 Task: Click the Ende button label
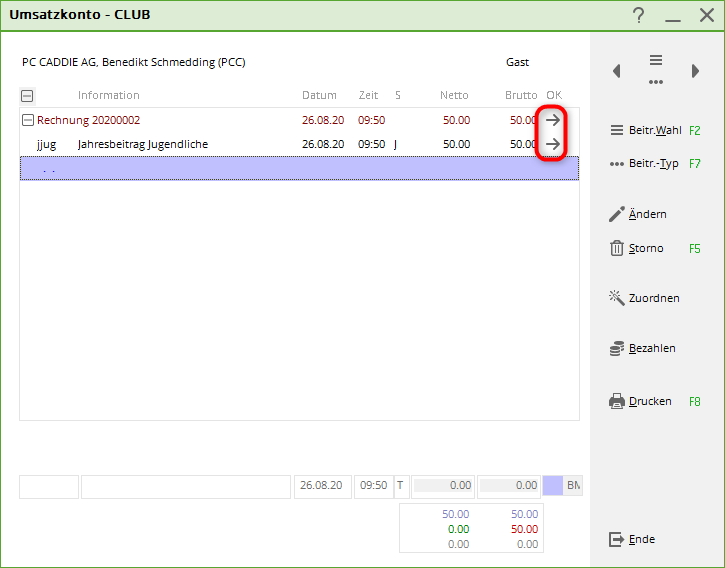point(642,539)
